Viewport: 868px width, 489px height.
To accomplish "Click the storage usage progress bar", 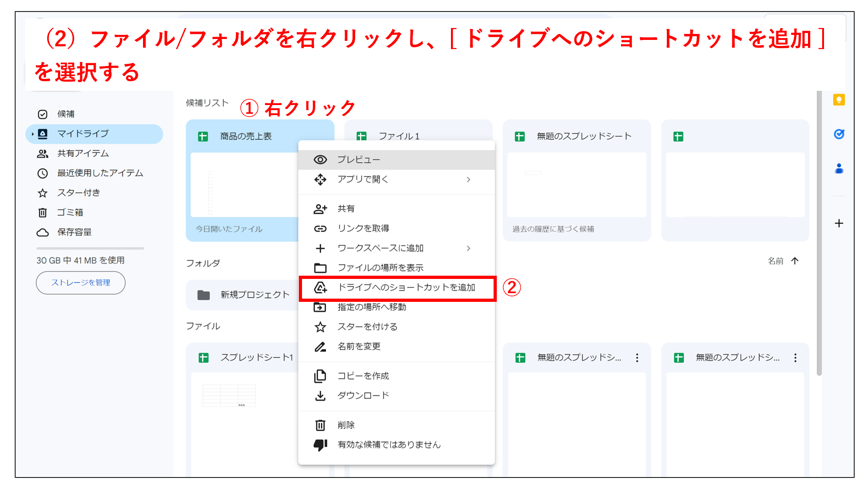I will pyautogui.click(x=90, y=248).
